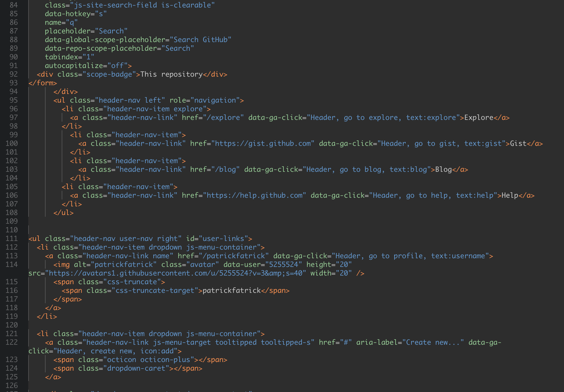Click the patrickfatrick span text on line 116

click(232, 291)
